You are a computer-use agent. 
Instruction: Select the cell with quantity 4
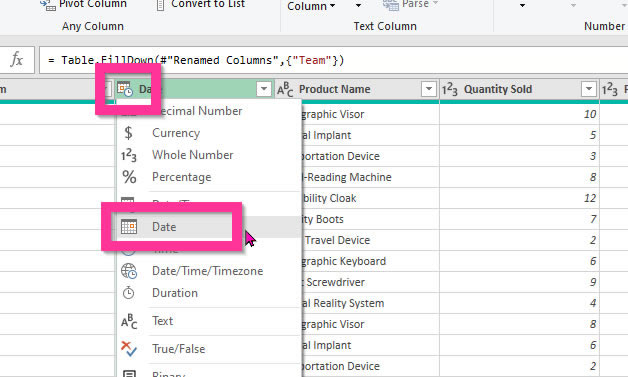click(519, 303)
